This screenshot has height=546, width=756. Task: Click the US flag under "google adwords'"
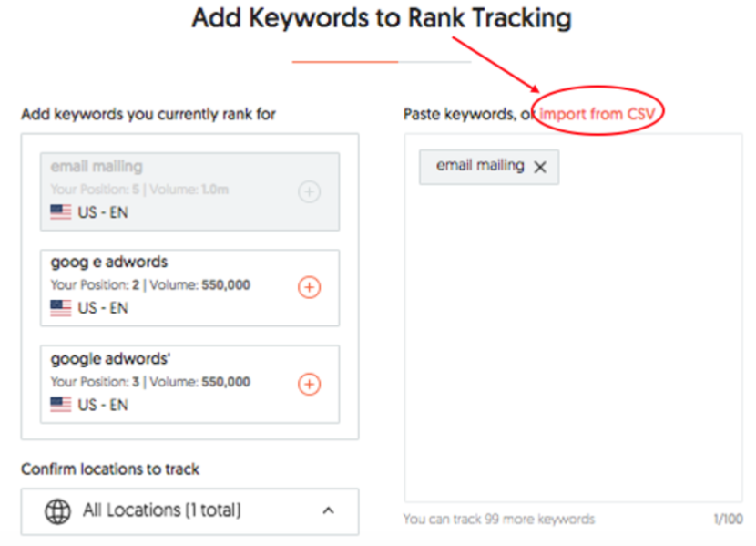tap(61, 405)
